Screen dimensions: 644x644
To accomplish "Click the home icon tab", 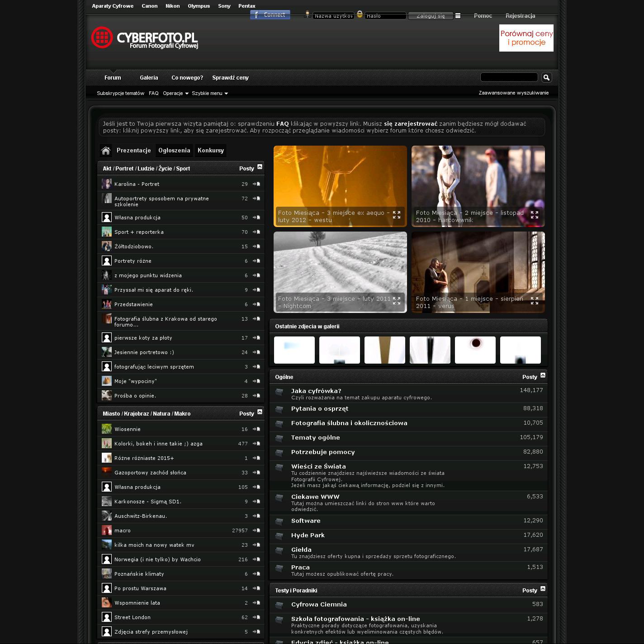I will coord(106,151).
